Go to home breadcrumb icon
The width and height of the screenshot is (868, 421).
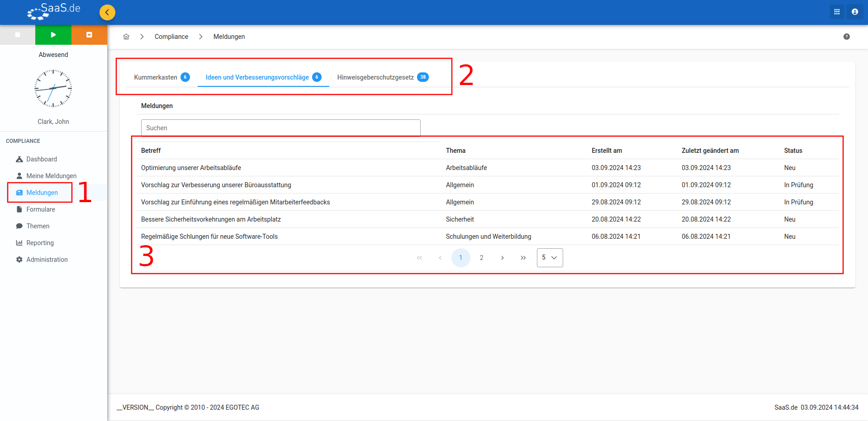point(126,37)
